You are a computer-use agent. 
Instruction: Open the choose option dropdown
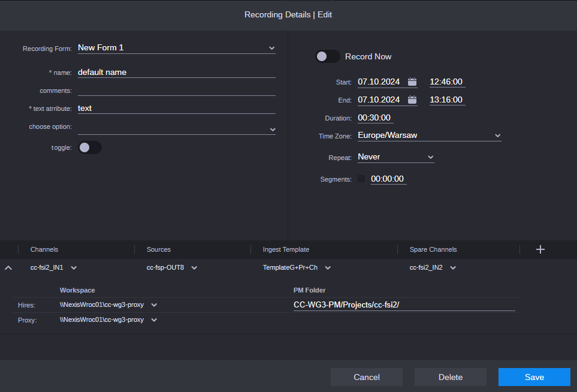[x=177, y=129]
